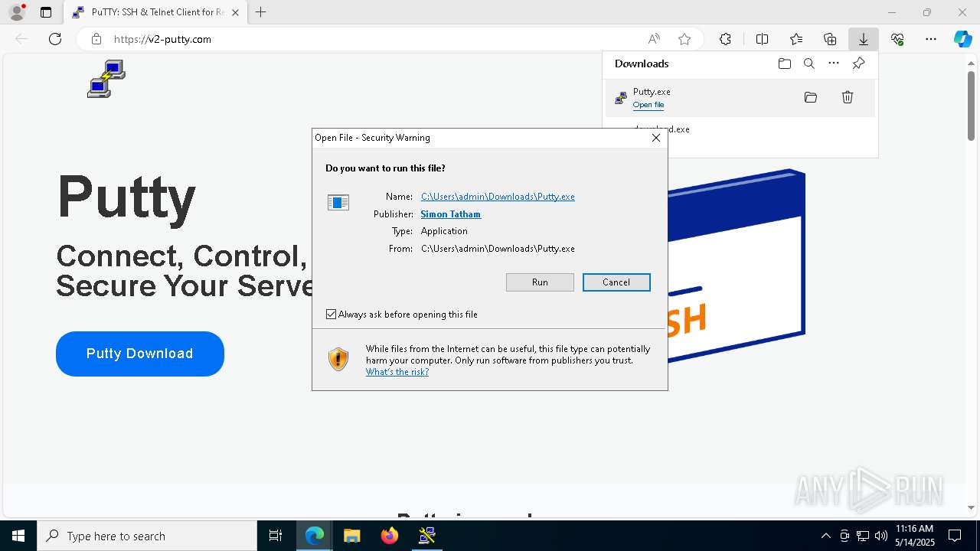The width and height of the screenshot is (980, 551).
Task: Open Microsoft Edge from the taskbar
Action: pos(315,536)
